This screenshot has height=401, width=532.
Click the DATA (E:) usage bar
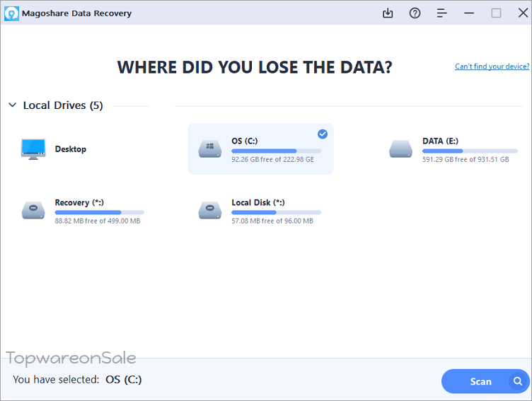pyautogui.click(x=470, y=151)
